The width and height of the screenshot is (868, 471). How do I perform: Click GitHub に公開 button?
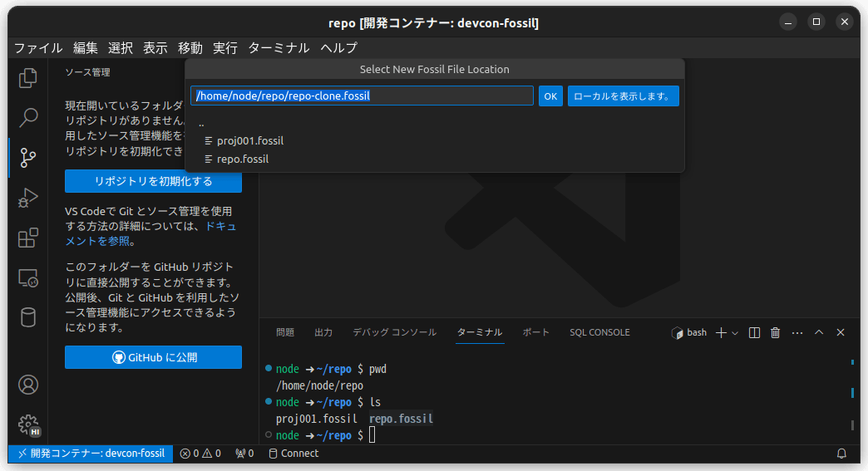tap(153, 357)
